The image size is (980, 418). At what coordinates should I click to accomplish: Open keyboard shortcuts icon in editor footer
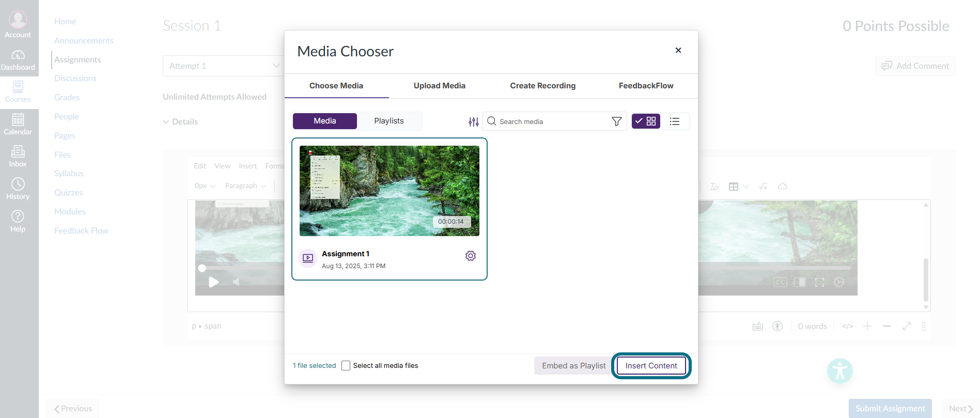coord(758,327)
